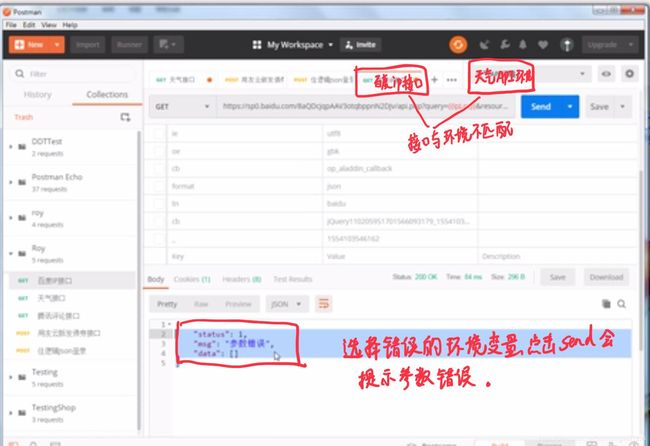Open the Save button dropdown arrow

tap(622, 107)
